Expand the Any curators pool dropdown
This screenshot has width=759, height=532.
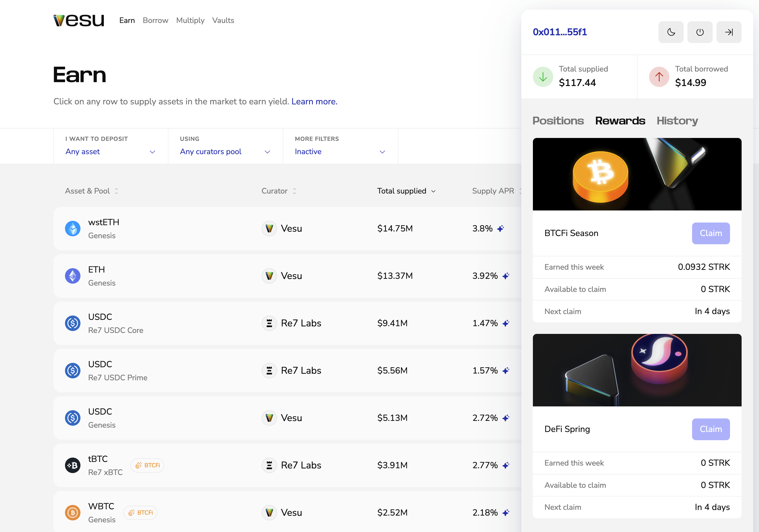click(x=225, y=151)
